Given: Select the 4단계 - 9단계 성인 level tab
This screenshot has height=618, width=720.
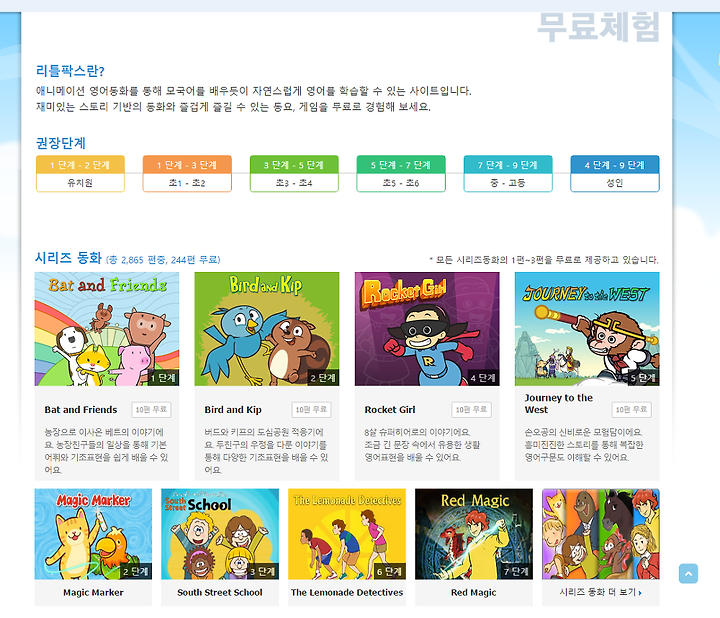Looking at the screenshot, I should tap(615, 174).
